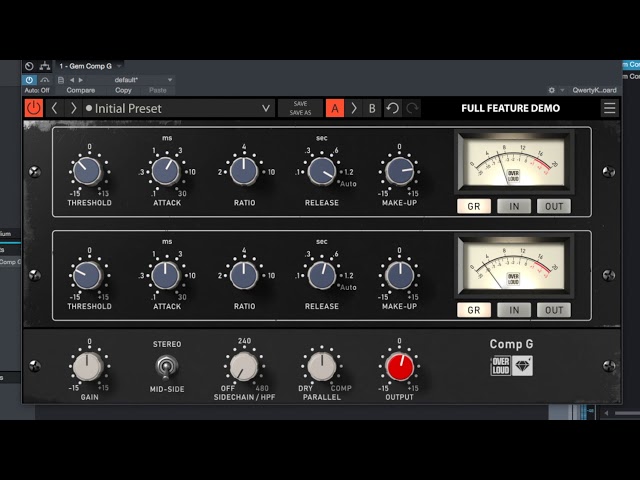Click the Gem diamond logo icon
Screen dimensions: 640x480
522,366
